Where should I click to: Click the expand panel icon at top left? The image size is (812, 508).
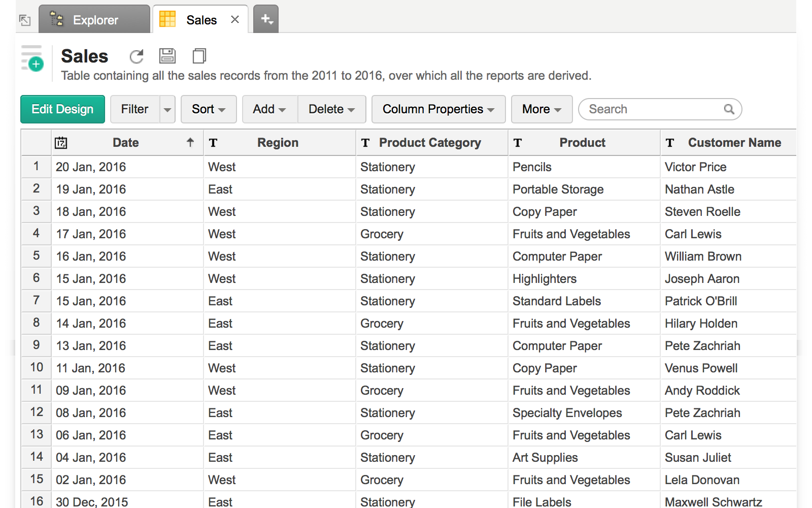[25, 20]
